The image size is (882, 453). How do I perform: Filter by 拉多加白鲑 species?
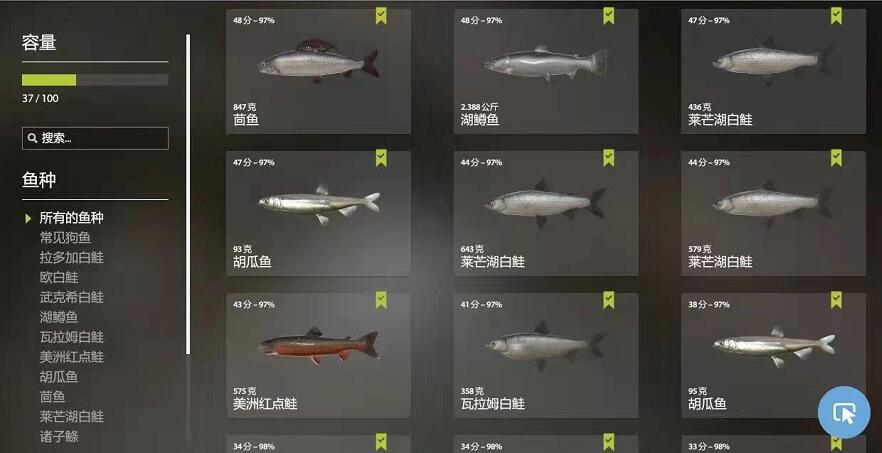71,257
